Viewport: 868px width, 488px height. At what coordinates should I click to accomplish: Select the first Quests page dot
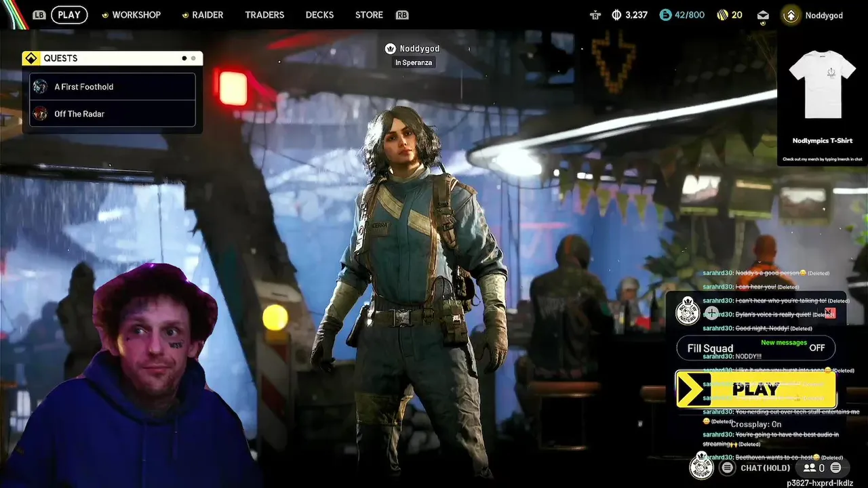[x=184, y=58]
